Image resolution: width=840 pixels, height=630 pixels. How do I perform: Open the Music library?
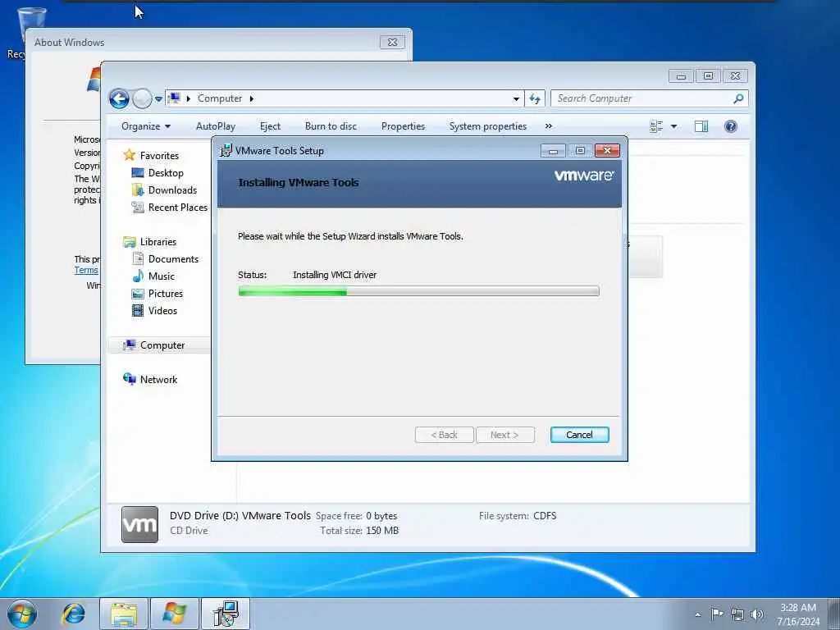(162, 276)
